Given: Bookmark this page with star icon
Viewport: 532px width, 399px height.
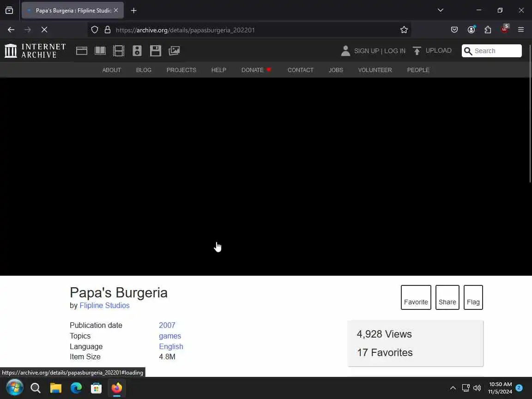Looking at the screenshot, I should 404,30.
